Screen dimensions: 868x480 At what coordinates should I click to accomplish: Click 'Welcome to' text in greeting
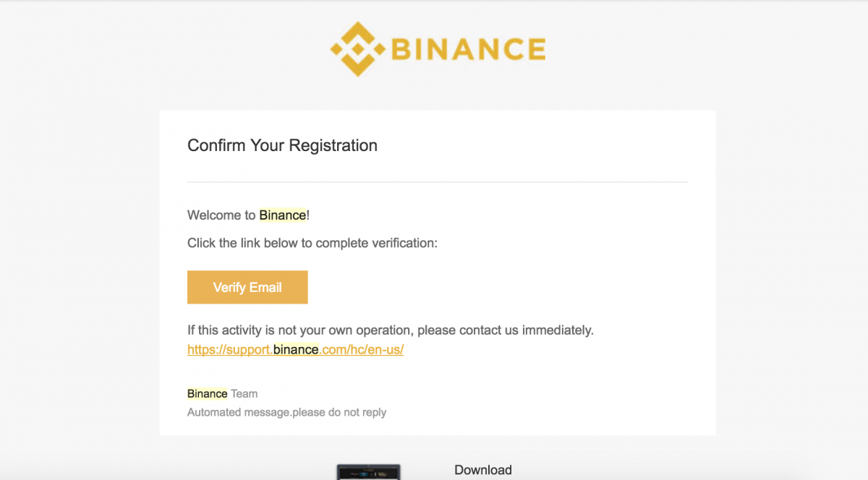(221, 215)
